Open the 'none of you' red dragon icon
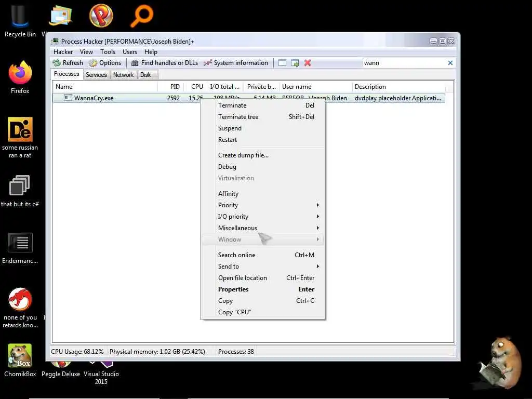This screenshot has height=399, width=532. click(x=20, y=308)
